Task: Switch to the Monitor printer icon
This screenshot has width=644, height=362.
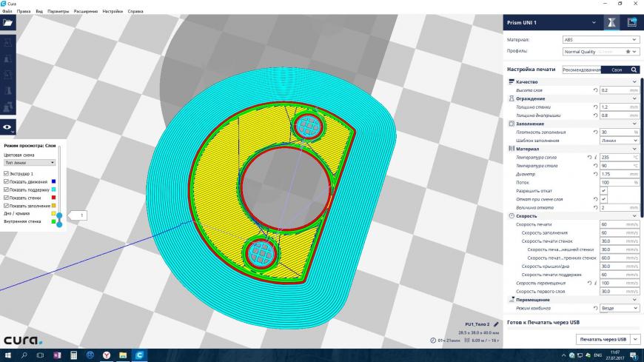Action: 631,23
